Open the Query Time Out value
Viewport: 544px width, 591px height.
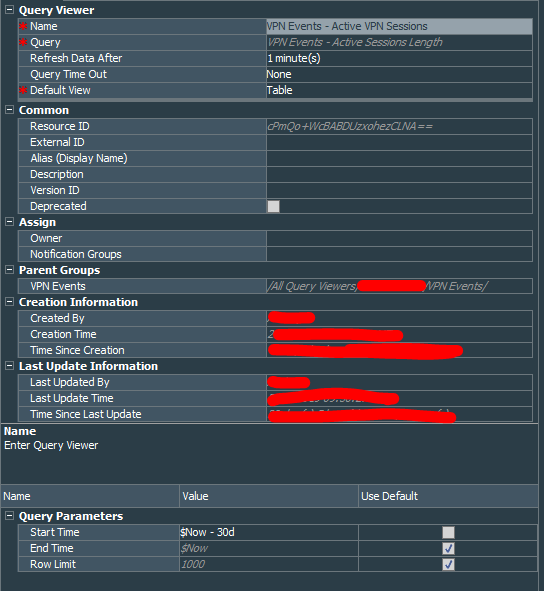399,74
